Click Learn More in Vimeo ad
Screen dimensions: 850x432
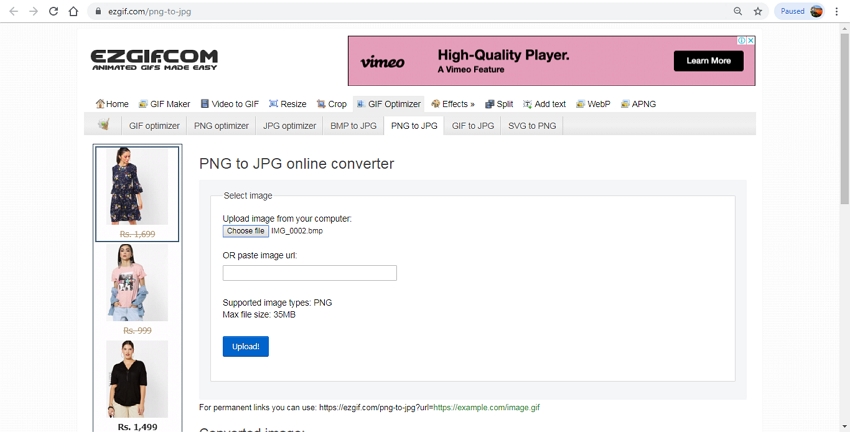tap(708, 61)
